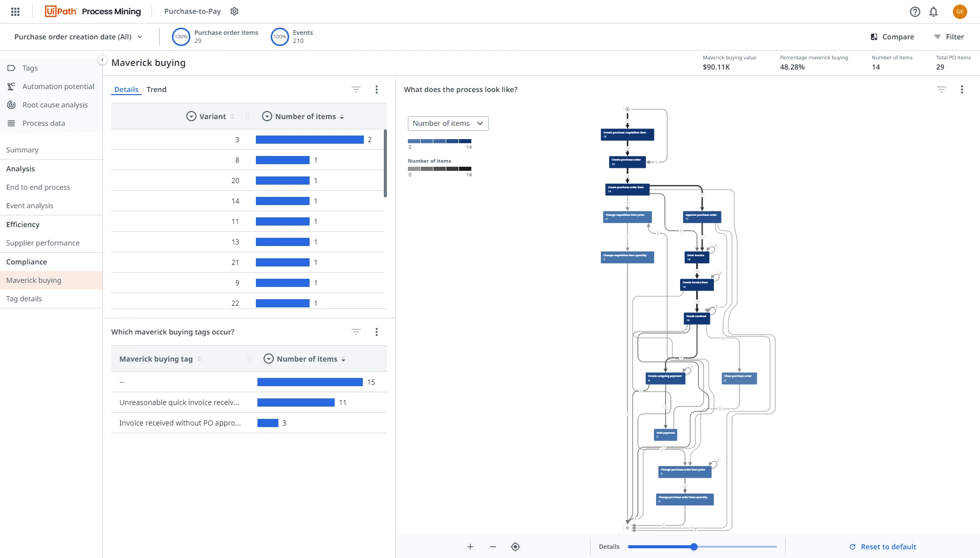Open the app launcher grid icon
980x558 pixels.
click(15, 11)
